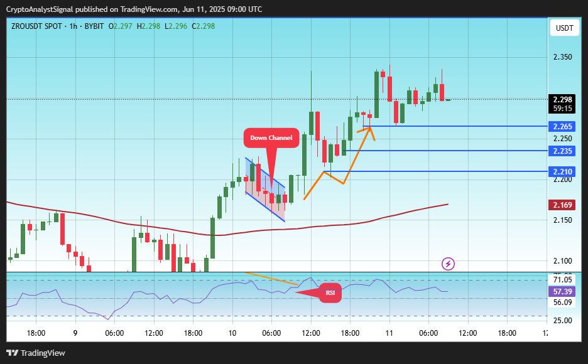The image size is (588, 364).
Task: Click the 59:15 candle countdown timer
Action: coord(562,109)
